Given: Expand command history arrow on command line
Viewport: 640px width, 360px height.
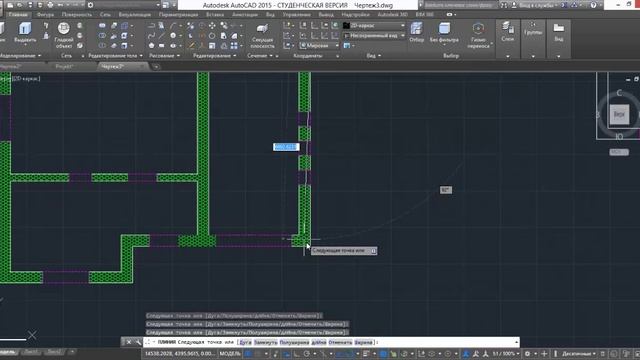Looking at the screenshot, I should coord(516,342).
